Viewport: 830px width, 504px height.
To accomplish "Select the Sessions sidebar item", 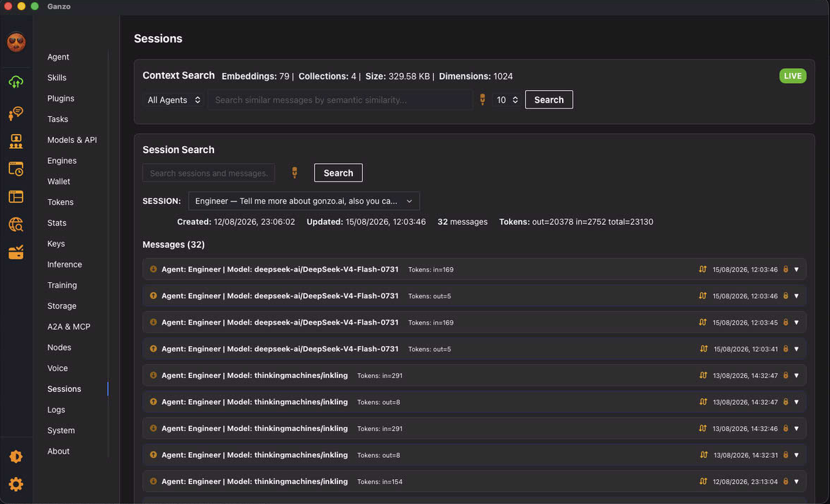I will point(64,388).
